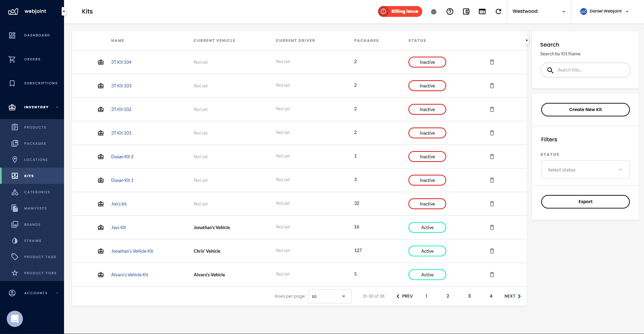Open the Westwood location selector
644x334 pixels.
click(538, 11)
